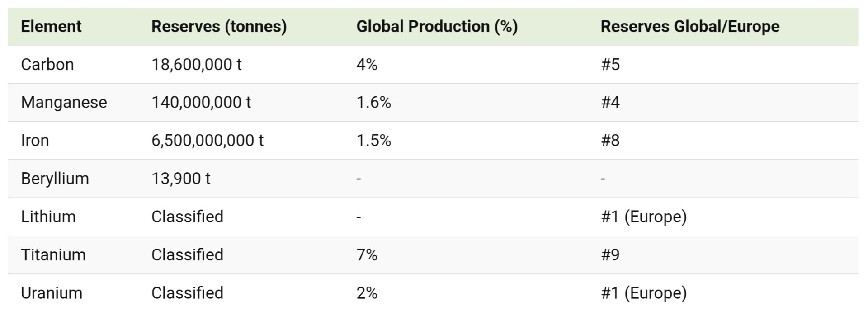The height and width of the screenshot is (311, 868).
Task: Select Uranium's 2% production cell
Action: pos(367,293)
